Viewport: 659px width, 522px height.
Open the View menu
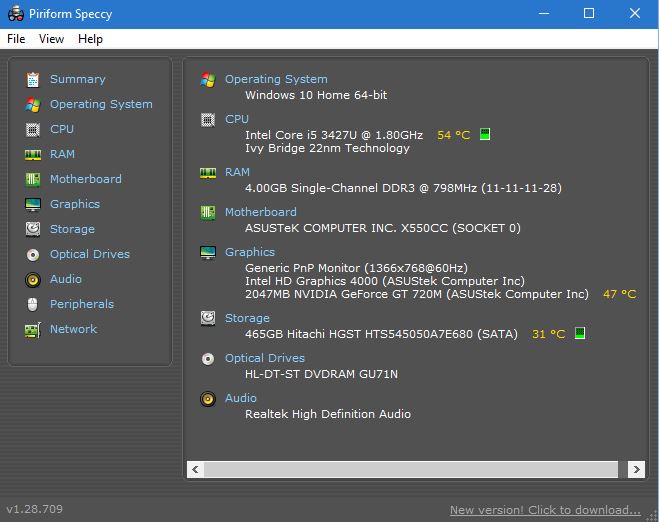tap(51, 39)
